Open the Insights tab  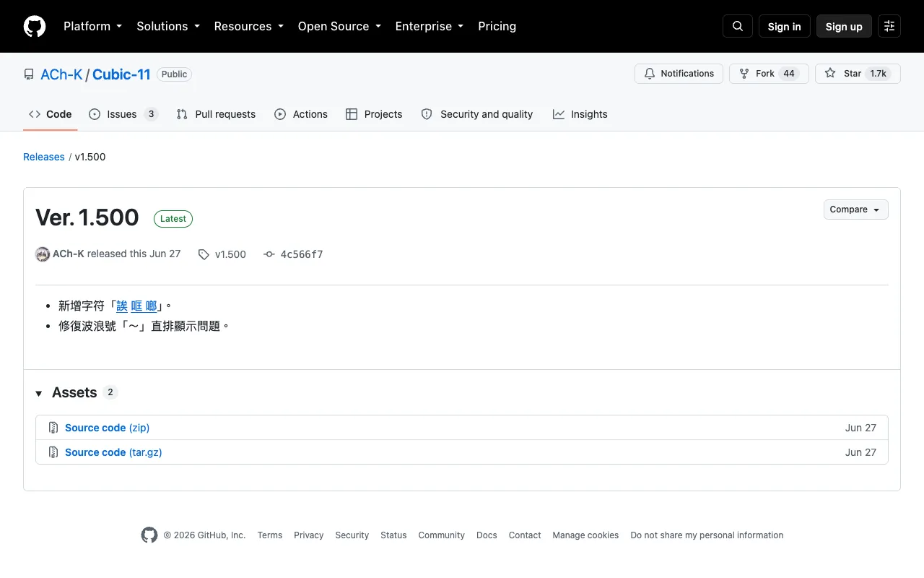click(x=580, y=114)
